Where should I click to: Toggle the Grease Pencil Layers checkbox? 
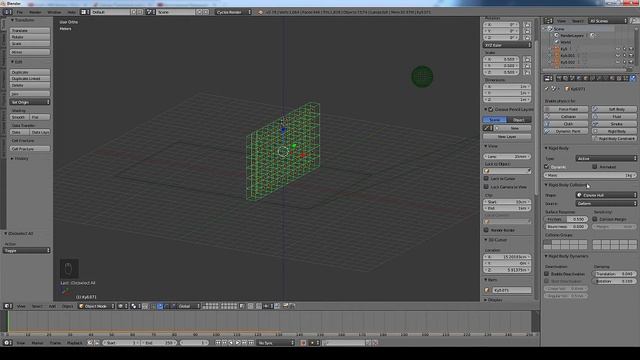tap(491, 109)
